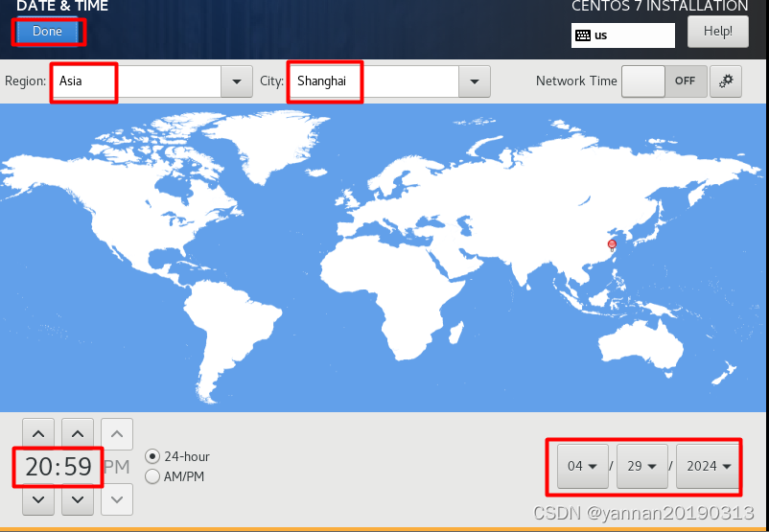Expand the Region dropdown arrow
769x532 pixels.
237,81
